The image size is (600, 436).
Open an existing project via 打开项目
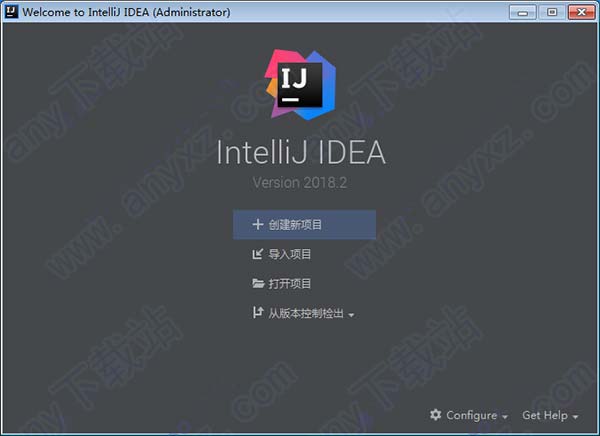(290, 284)
